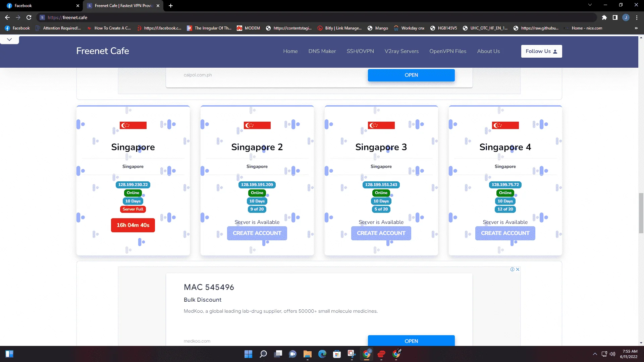Open Microsoft Store from the taskbar
Screen dimensions: 644x362
pos(337,354)
